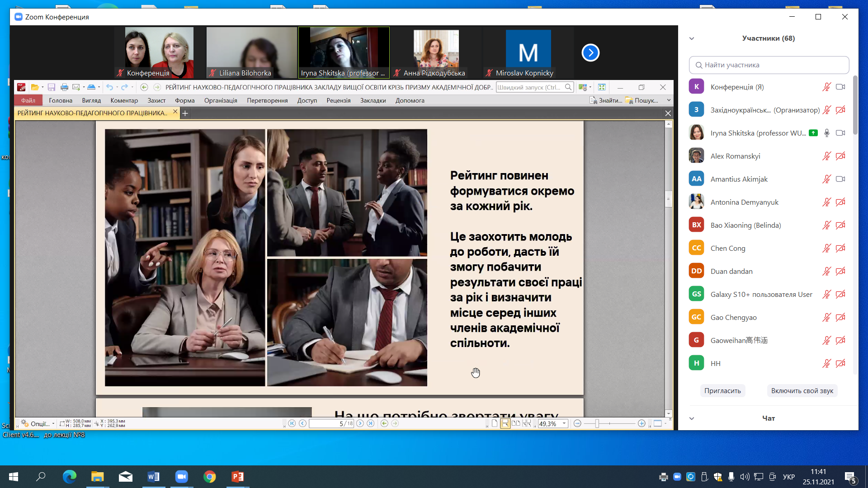Toggle mute icon for Chen Cong
Screen dimensions: 868x488
[827, 248]
